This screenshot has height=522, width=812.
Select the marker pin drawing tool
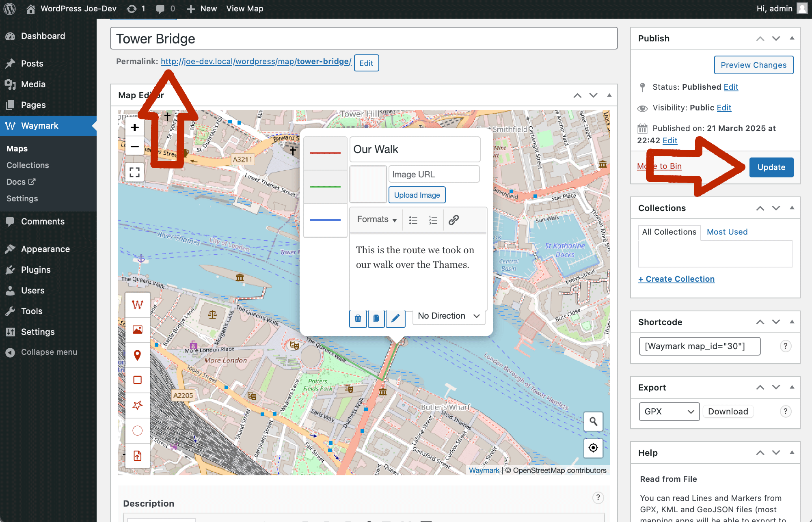point(137,355)
